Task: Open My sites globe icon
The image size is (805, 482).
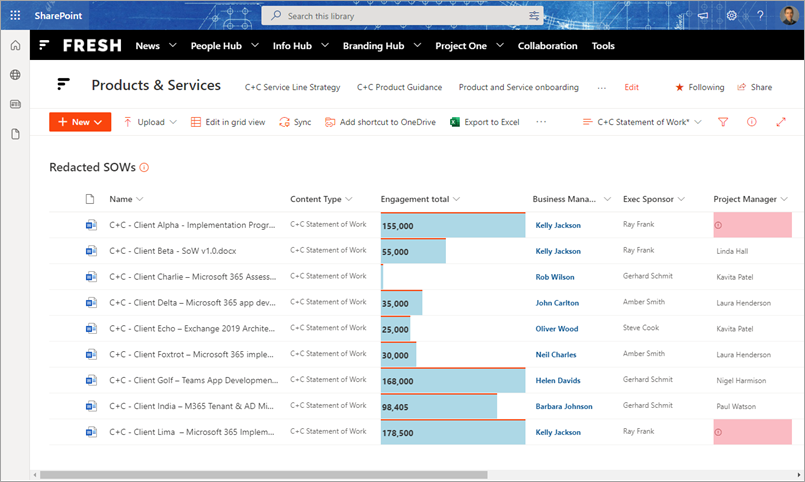Action: (15, 75)
